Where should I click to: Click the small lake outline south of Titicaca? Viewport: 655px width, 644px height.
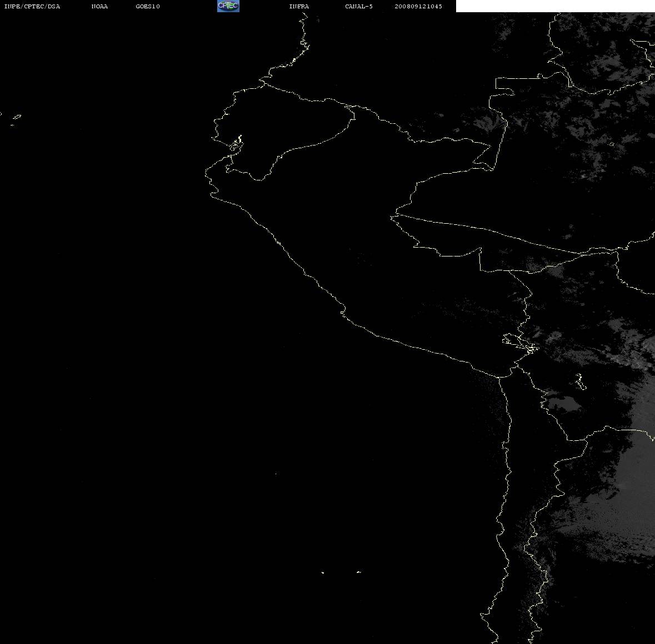pos(580,381)
